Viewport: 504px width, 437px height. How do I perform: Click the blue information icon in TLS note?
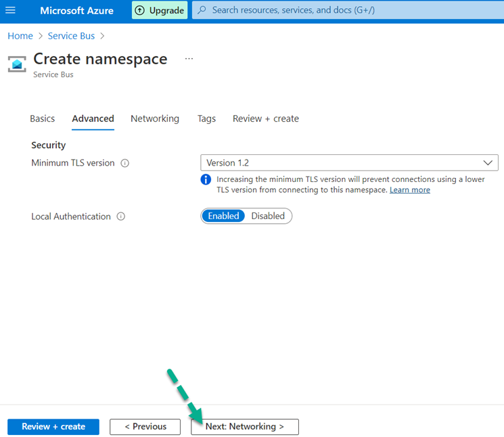tap(206, 179)
